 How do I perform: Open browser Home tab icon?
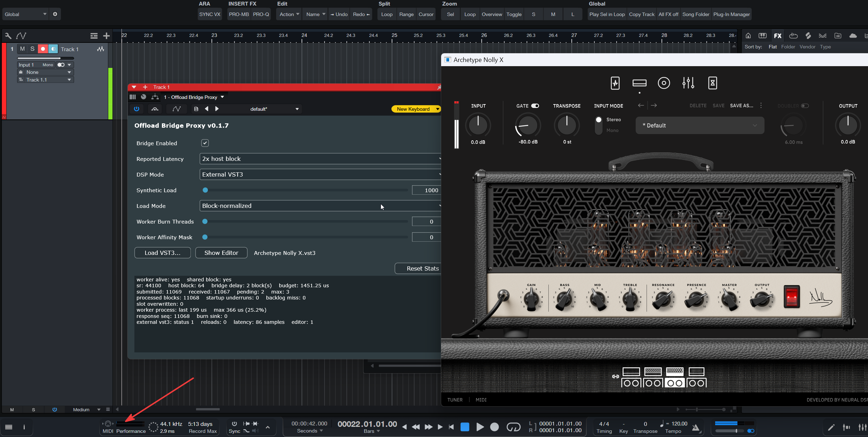point(748,36)
